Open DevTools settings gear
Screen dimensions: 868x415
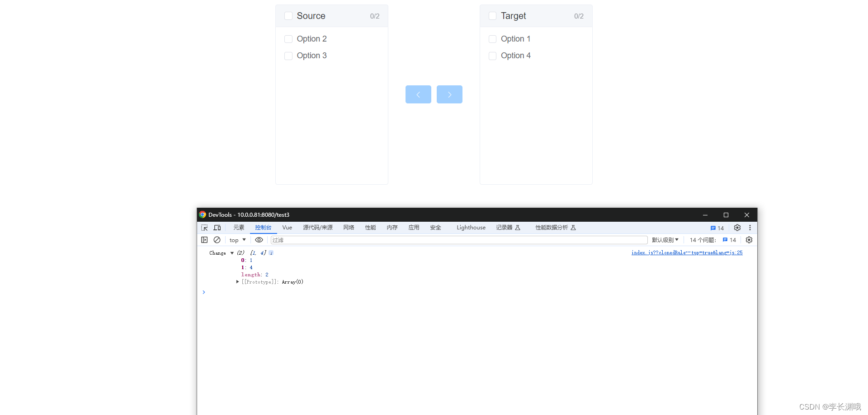click(x=737, y=228)
